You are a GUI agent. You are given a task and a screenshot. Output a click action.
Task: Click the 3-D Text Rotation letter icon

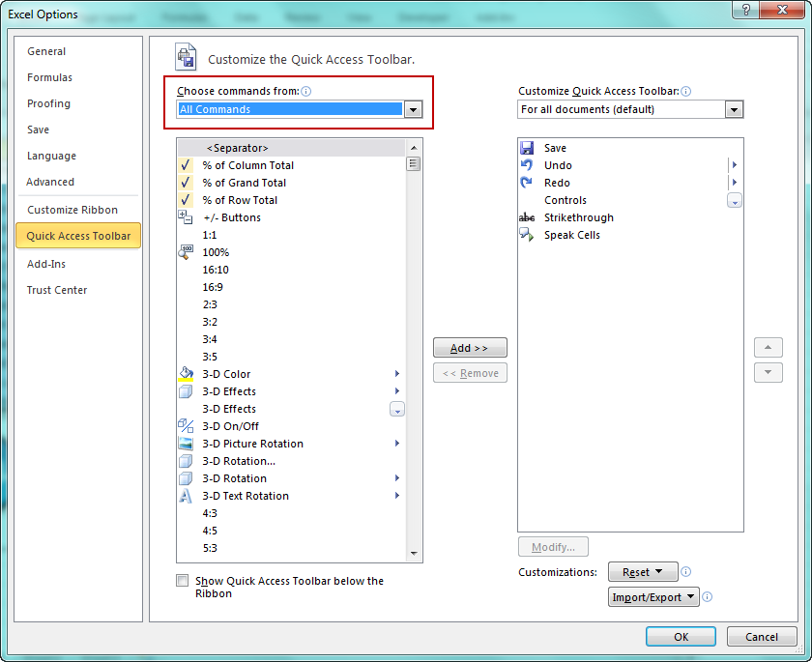tap(186, 496)
